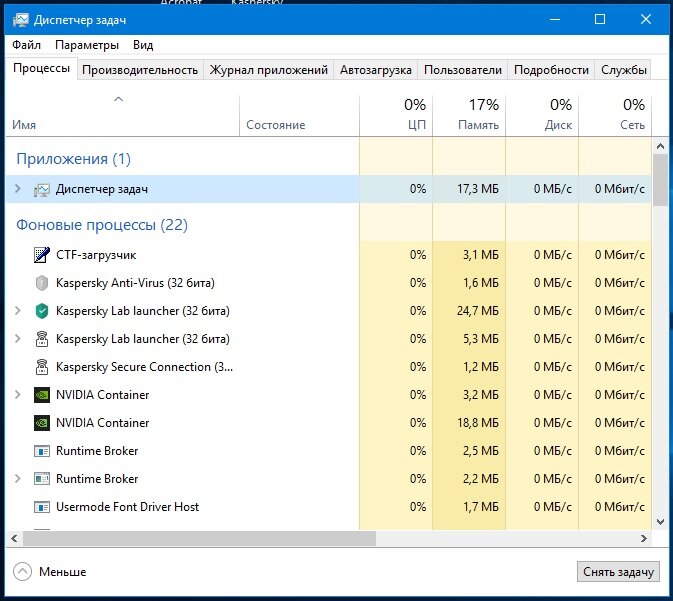The width and height of the screenshot is (673, 601).
Task: Open the Параметры menu
Action: click(x=87, y=45)
